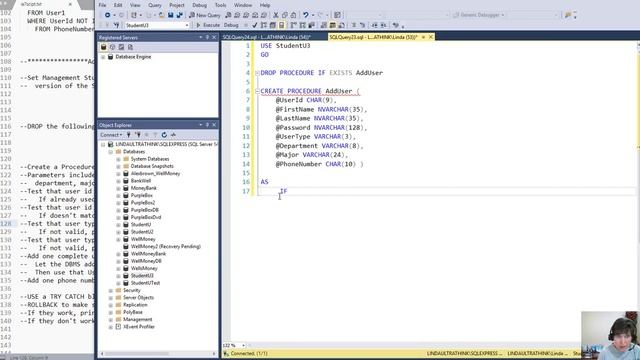Collapse DROP PROCEDURE code outline toggle

[x=257, y=73]
